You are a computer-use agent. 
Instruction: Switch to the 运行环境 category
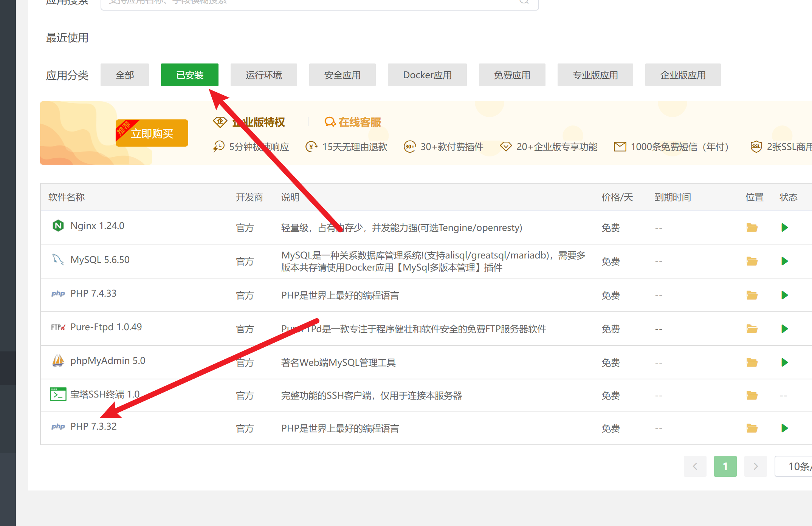[264, 75]
